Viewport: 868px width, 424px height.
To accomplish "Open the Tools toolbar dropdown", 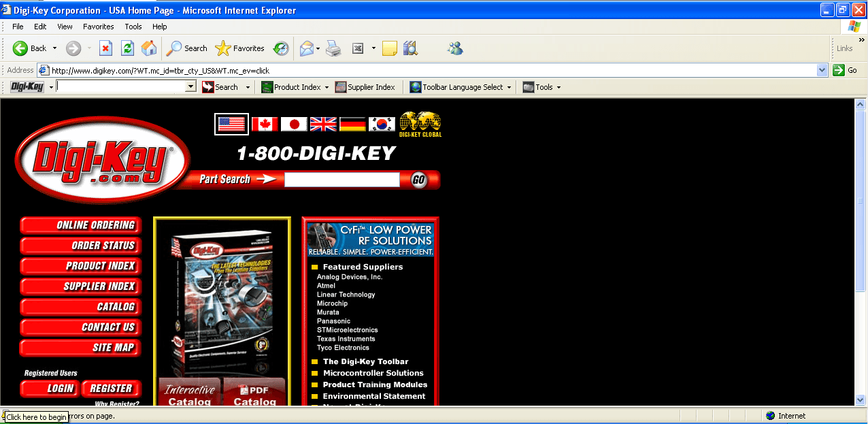I will (x=541, y=87).
